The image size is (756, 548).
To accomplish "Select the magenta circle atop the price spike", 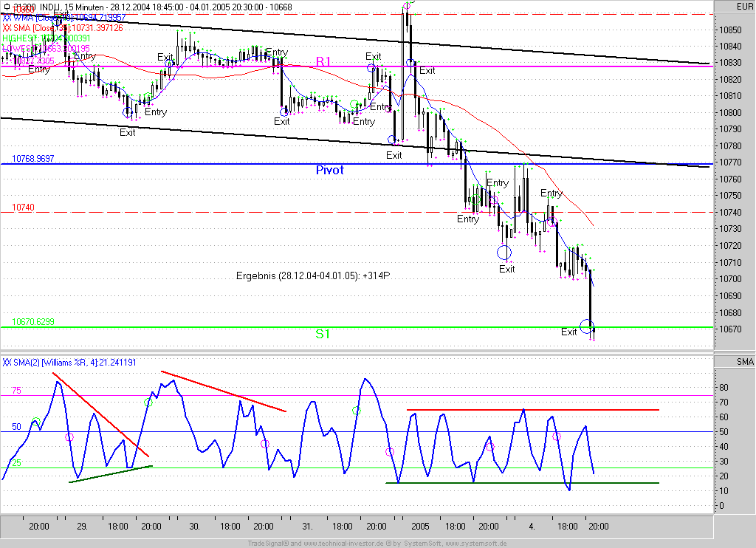I will click(406, 7).
